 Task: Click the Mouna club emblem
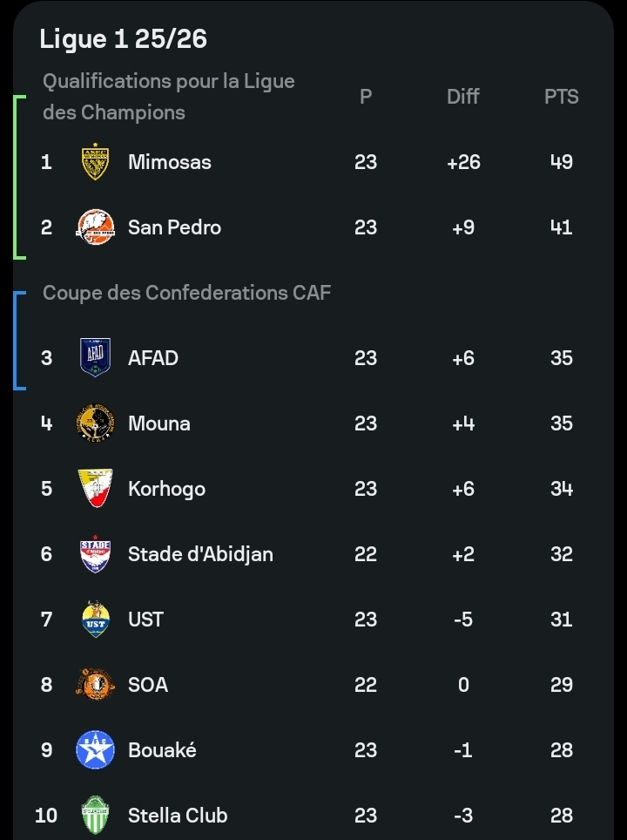[95, 423]
